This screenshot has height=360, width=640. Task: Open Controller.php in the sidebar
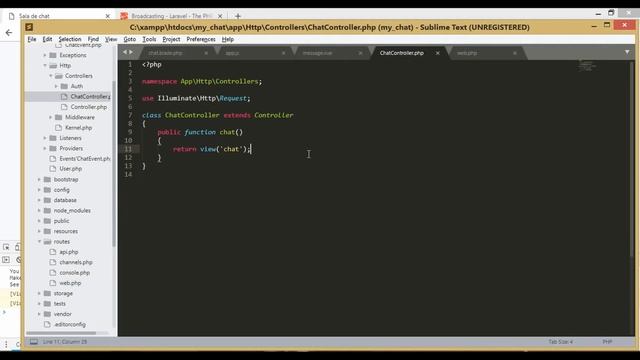[89, 107]
